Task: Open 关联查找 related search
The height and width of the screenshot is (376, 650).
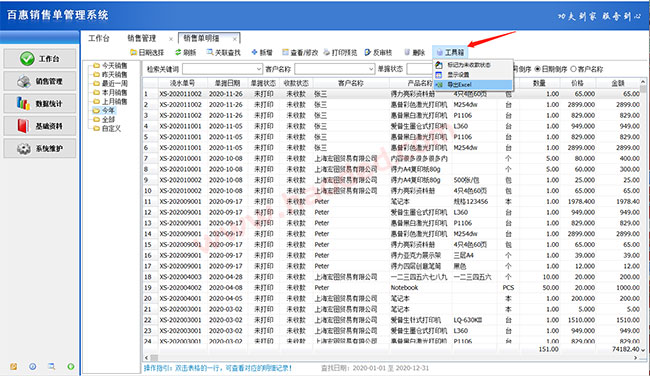Action: (223, 53)
